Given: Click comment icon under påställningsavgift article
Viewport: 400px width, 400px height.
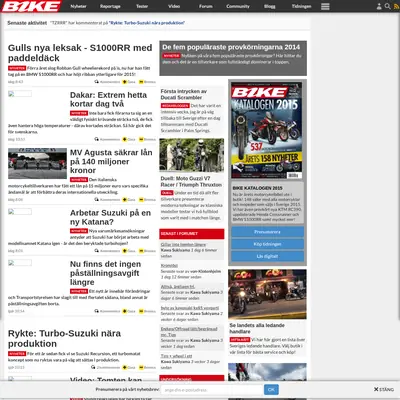Looking at the screenshot, I should click(97, 311).
